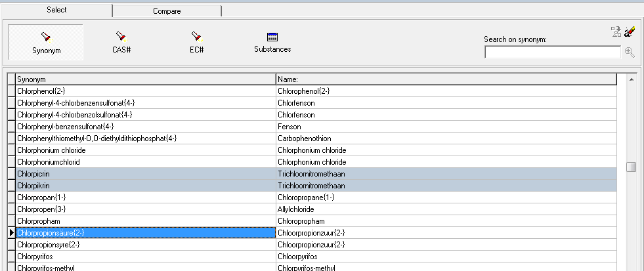Open the Select tab

[x=56, y=10]
